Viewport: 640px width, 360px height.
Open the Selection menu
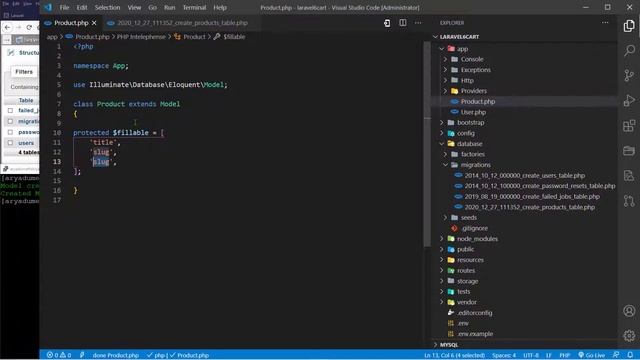tap(107, 7)
